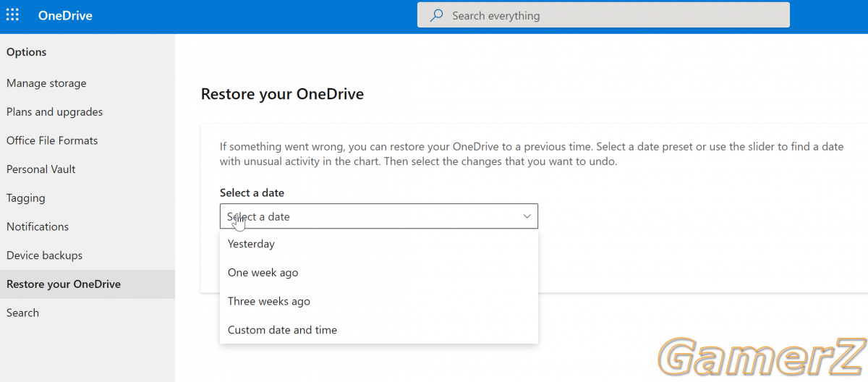The width and height of the screenshot is (868, 382).
Task: Click the Options sidebar heading
Action: (x=27, y=52)
